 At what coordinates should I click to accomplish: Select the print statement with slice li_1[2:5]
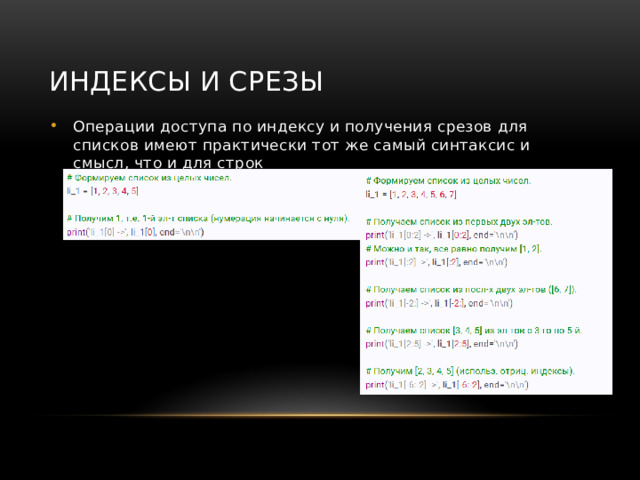[x=442, y=344]
